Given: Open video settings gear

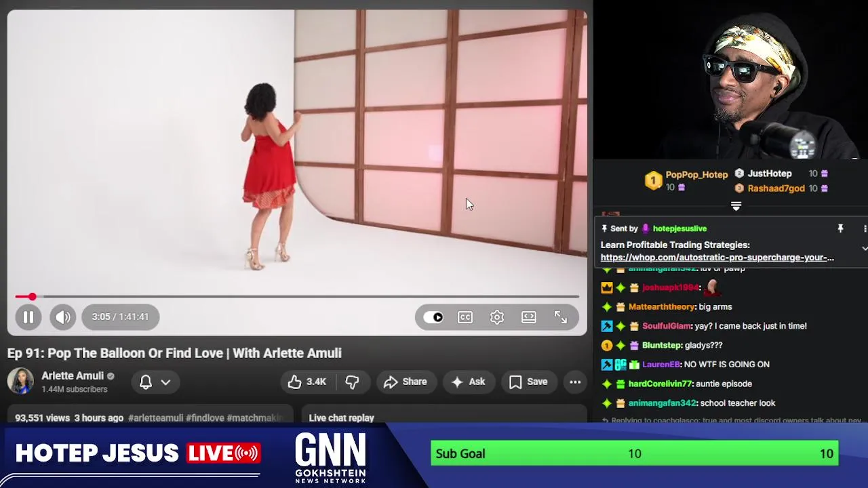Looking at the screenshot, I should point(497,317).
